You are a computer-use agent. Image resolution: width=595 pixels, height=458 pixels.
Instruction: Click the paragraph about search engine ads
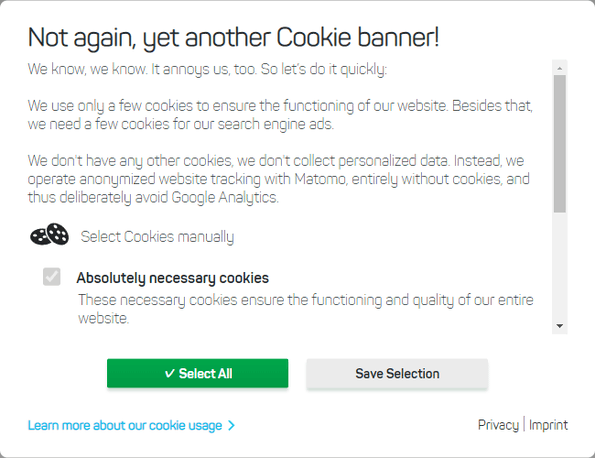click(x=280, y=115)
